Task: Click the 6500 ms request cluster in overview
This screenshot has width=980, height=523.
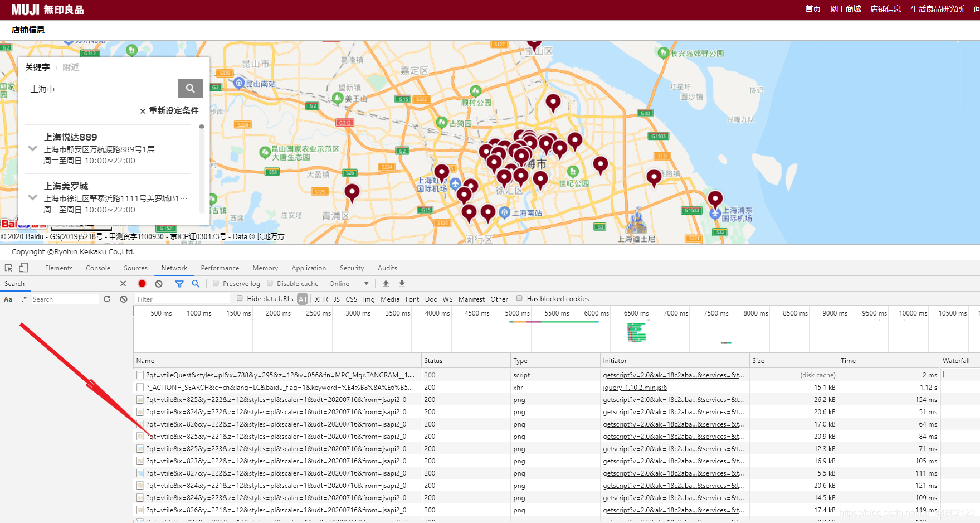Action: (636, 332)
